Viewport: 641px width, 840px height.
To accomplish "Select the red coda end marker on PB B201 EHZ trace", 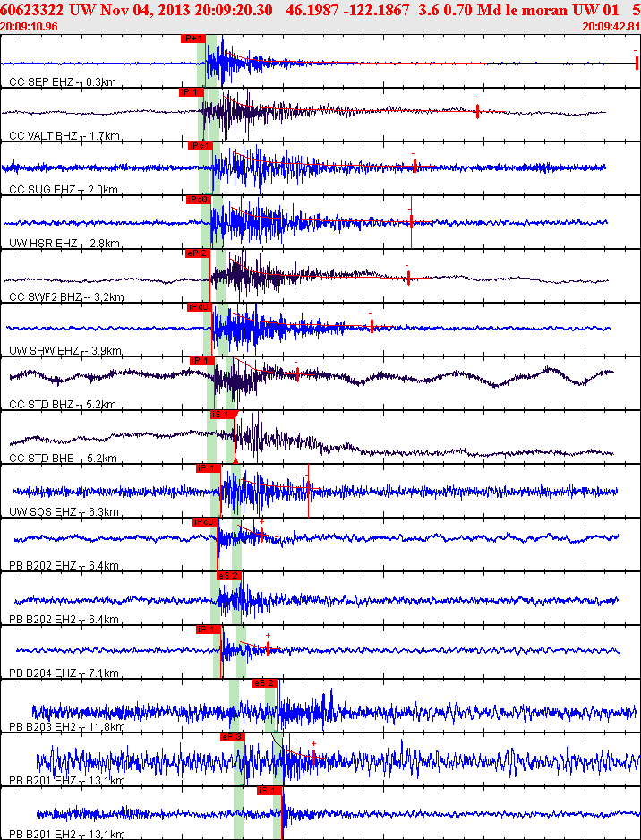I will point(313,757).
